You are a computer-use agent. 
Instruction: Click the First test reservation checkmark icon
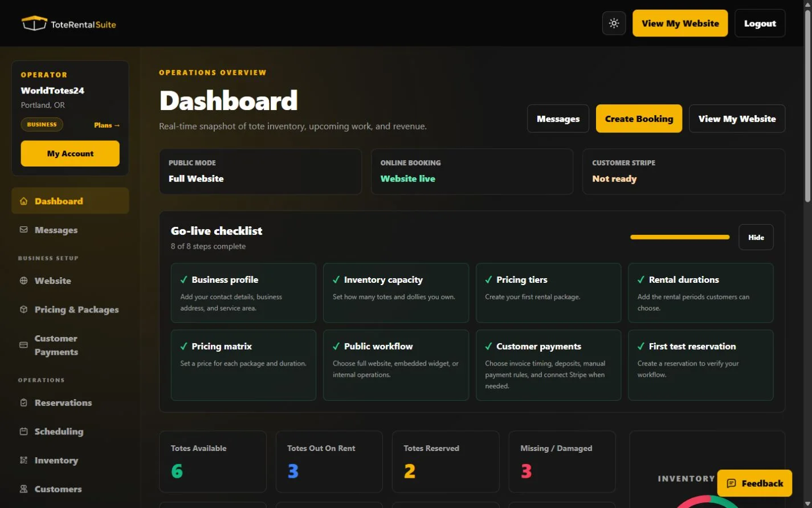pos(641,347)
